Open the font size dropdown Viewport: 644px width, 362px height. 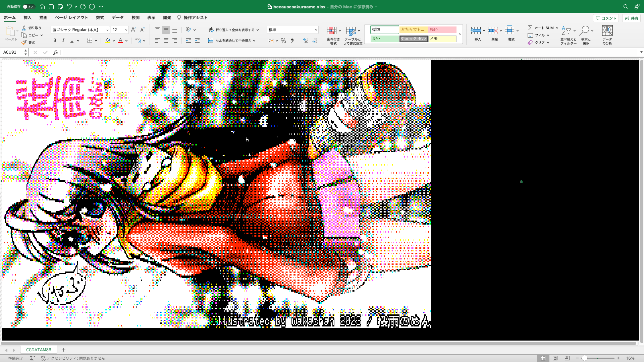(126, 30)
